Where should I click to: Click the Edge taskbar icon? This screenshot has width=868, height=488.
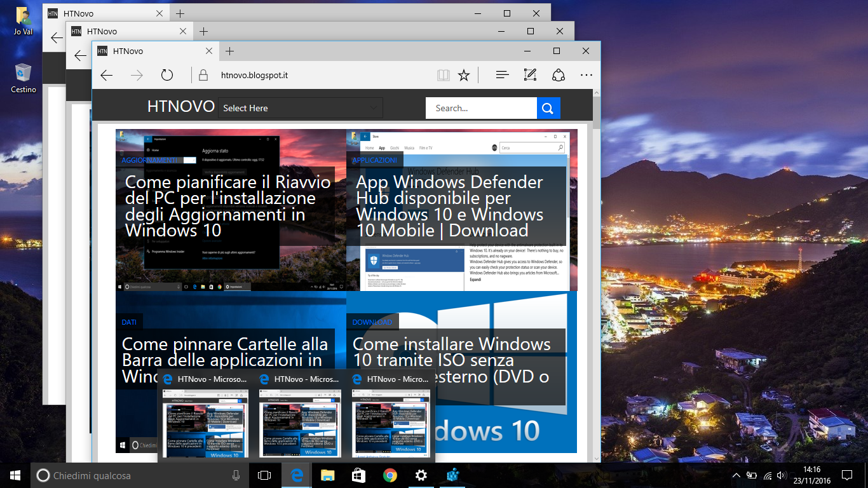pos(296,475)
